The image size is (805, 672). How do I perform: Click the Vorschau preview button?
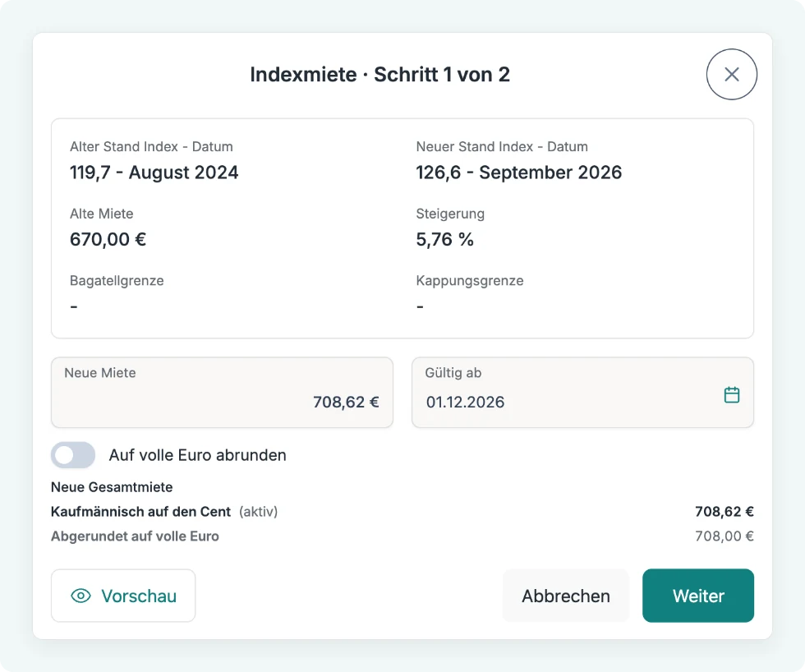123,596
